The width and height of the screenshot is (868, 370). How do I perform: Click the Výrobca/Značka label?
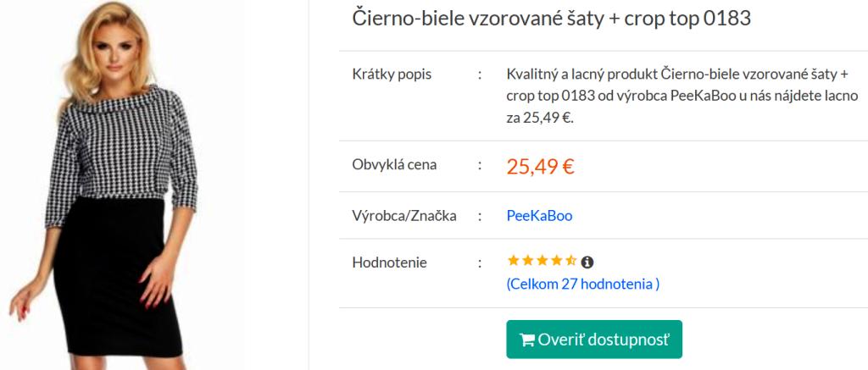coord(403,215)
